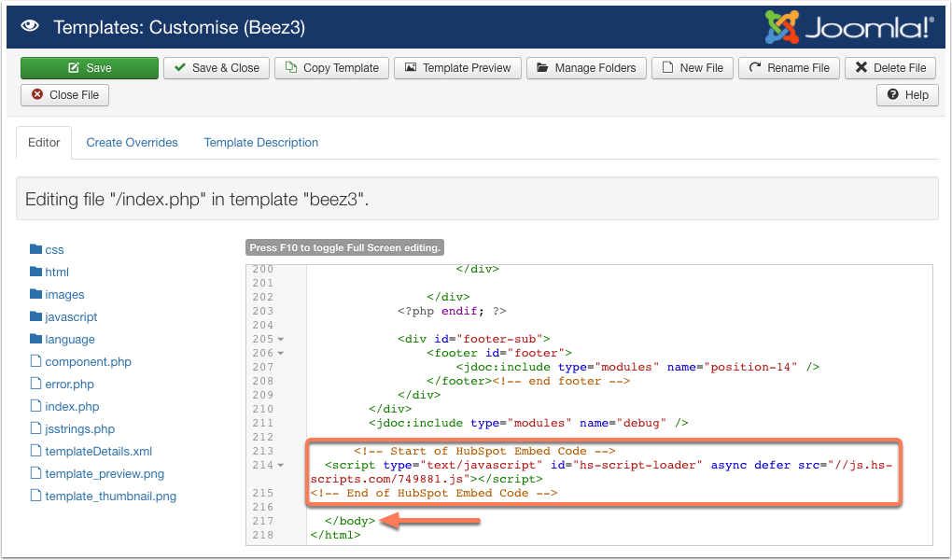
Task: Open Template Preview
Action: pos(457,68)
